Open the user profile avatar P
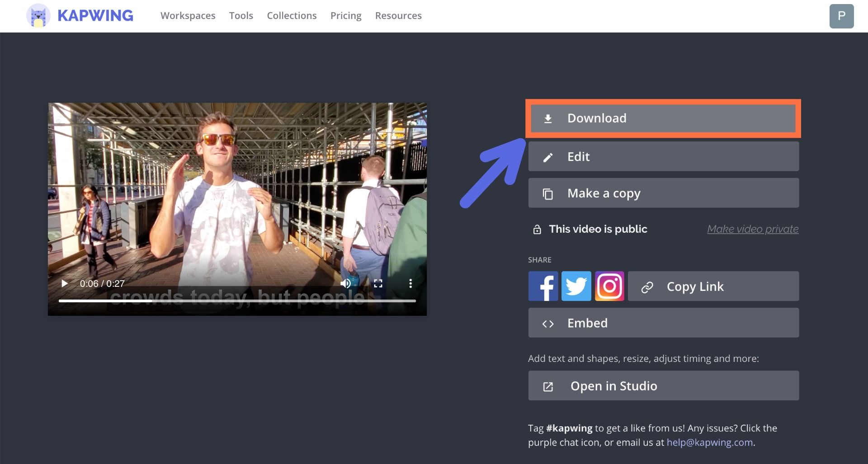 click(x=841, y=16)
